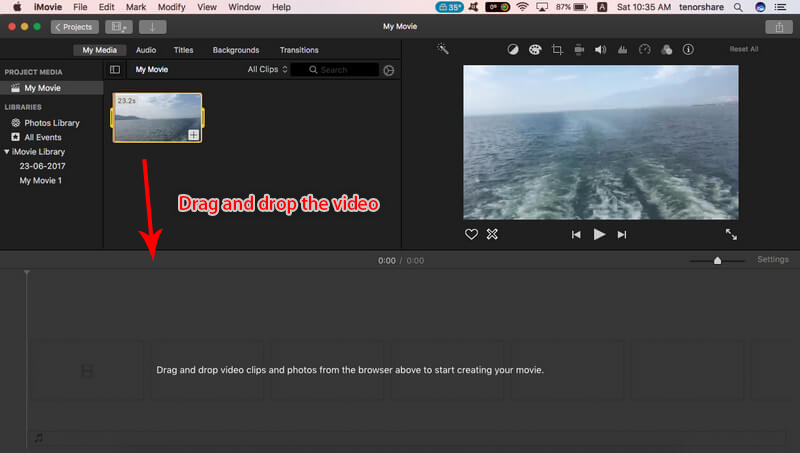800x453 pixels.
Task: Collapse the iMovie Library tree
Action: (x=7, y=151)
